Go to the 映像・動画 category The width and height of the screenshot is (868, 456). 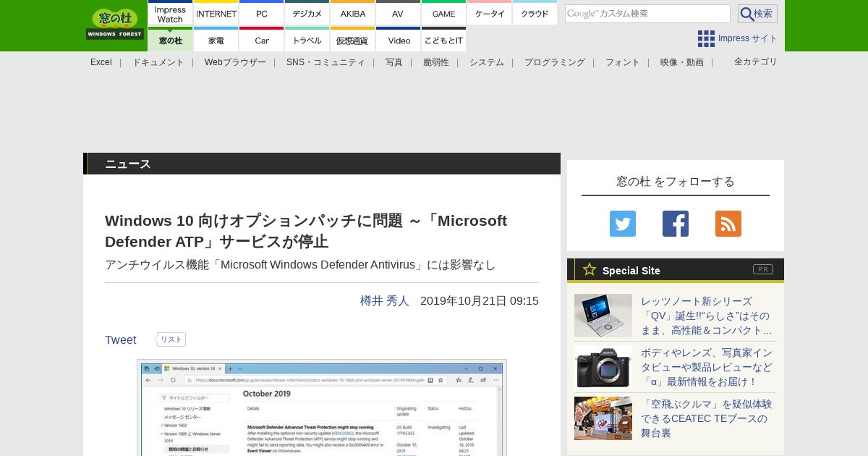682,62
